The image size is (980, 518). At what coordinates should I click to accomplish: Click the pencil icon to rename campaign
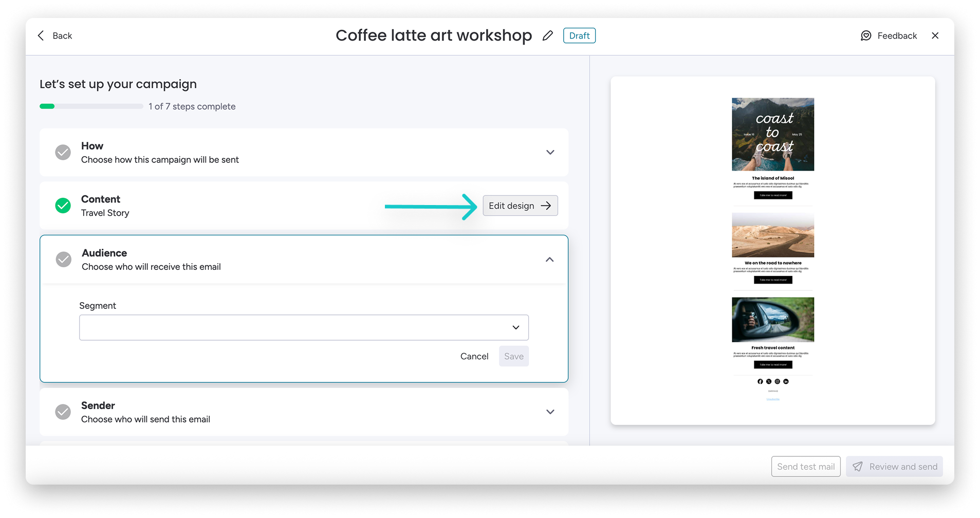(x=548, y=35)
